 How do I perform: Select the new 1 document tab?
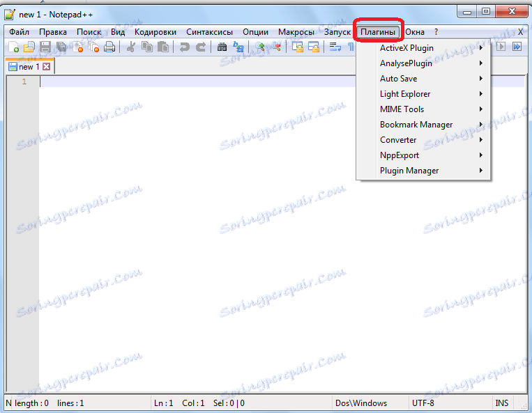tap(29, 66)
